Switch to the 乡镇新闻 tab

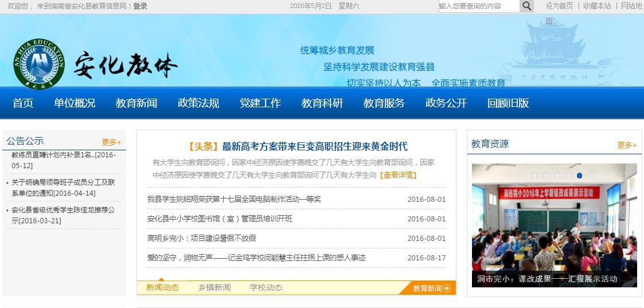214,288
